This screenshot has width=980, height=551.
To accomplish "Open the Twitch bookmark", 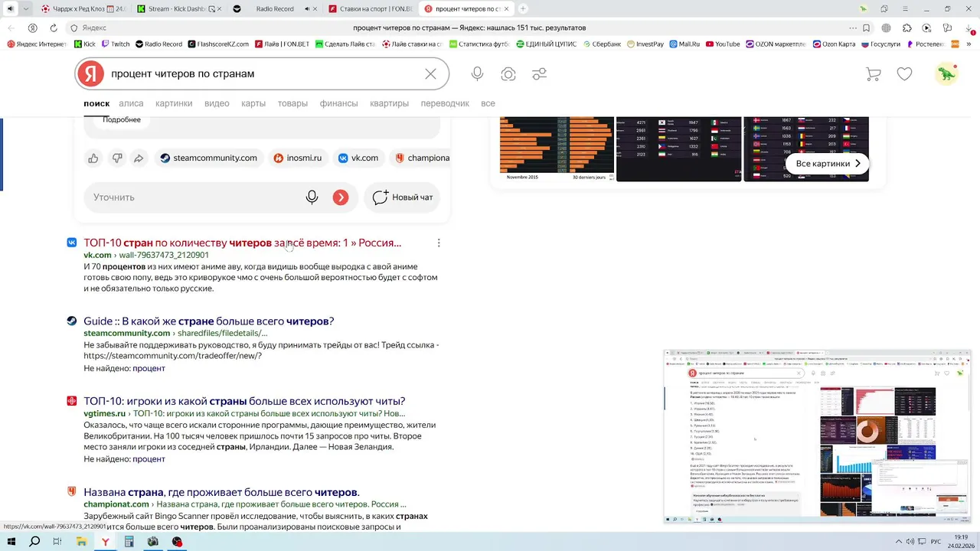I will (x=116, y=44).
